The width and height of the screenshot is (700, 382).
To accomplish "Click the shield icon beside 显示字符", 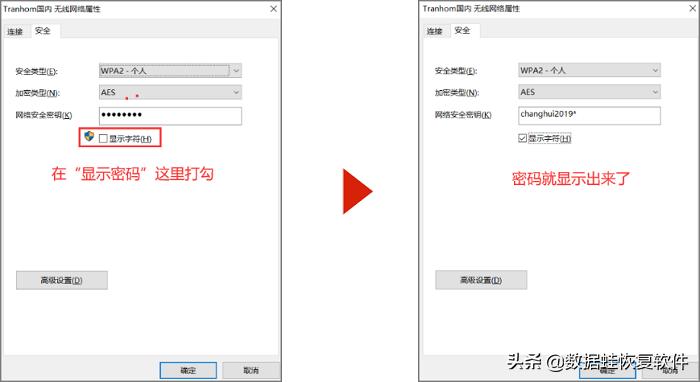I will [x=89, y=136].
